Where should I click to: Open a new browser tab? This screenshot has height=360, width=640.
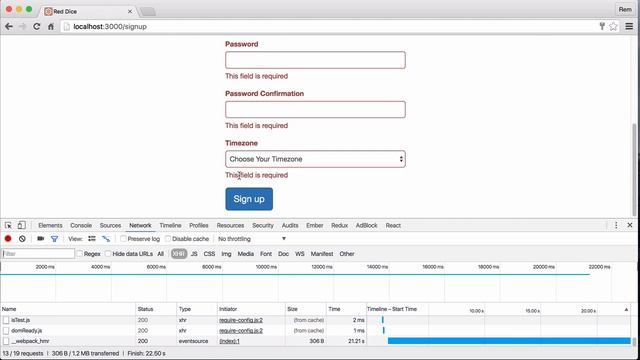(148, 11)
